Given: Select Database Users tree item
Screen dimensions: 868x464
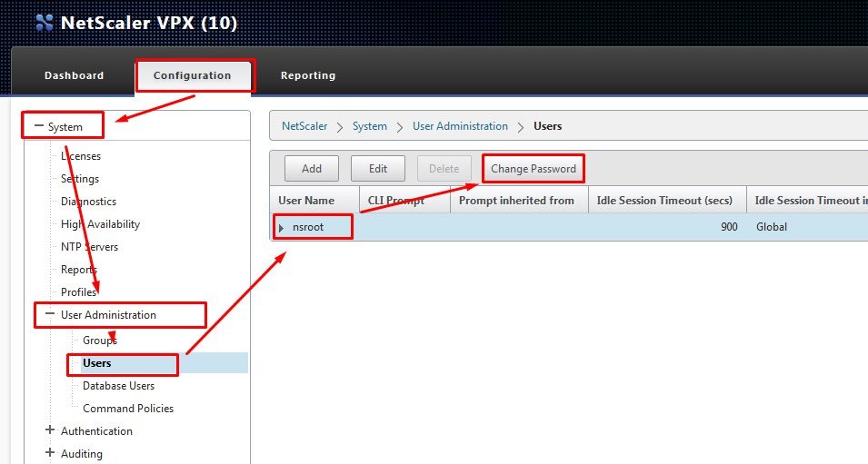Looking at the screenshot, I should point(118,386).
